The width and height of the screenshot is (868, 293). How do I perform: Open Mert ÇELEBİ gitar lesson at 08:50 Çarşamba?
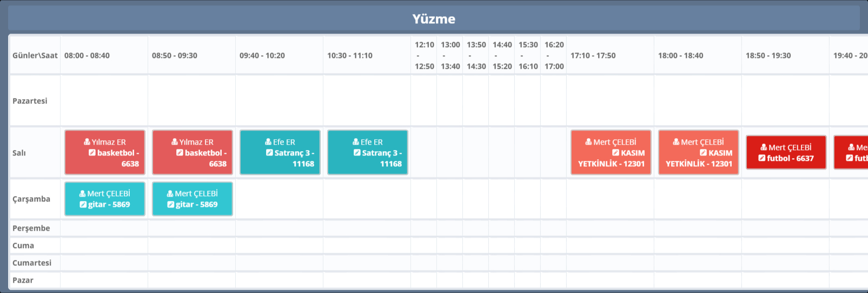[x=193, y=199]
